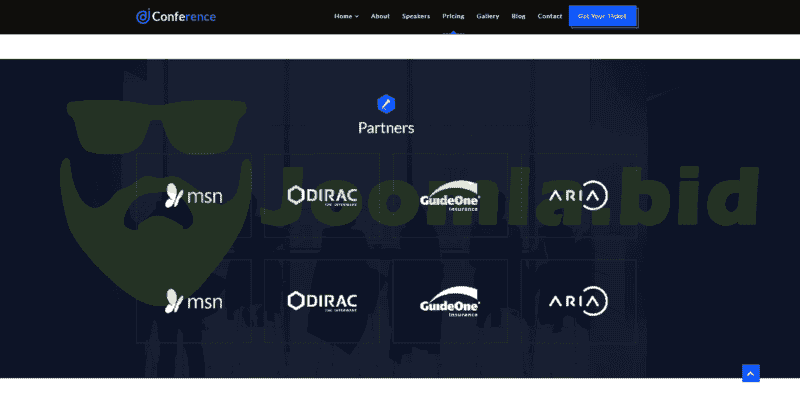Open the DIRAC partner in bottom row
The width and height of the screenshot is (800, 403).
coord(322,301)
